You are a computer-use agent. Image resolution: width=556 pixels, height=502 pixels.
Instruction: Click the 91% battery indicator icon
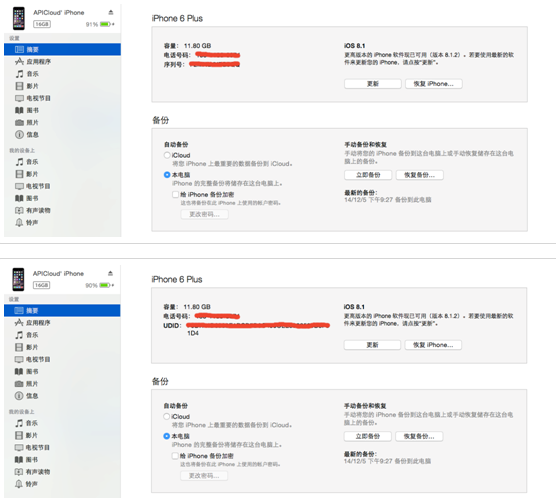[107, 24]
